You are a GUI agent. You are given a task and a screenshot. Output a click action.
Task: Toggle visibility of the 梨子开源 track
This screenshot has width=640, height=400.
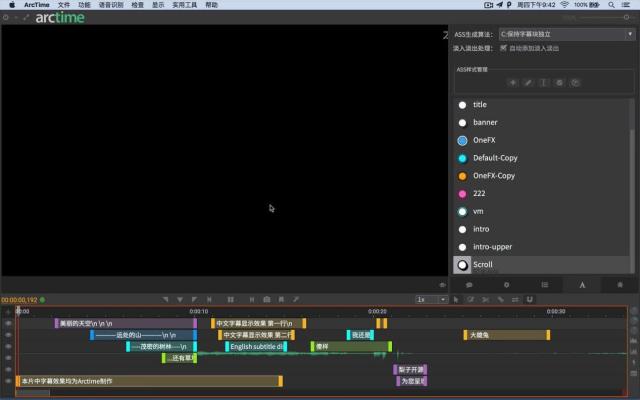[8, 369]
